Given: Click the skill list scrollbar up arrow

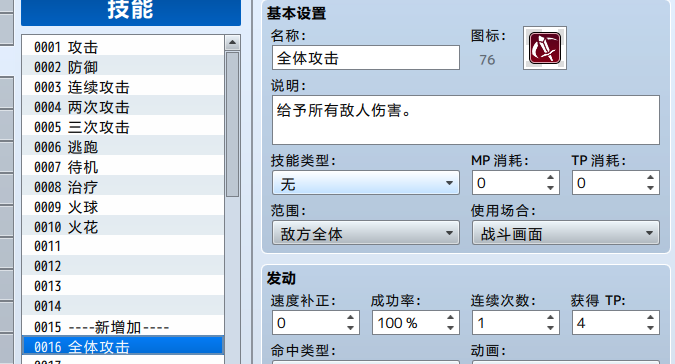Looking at the screenshot, I should (x=232, y=43).
